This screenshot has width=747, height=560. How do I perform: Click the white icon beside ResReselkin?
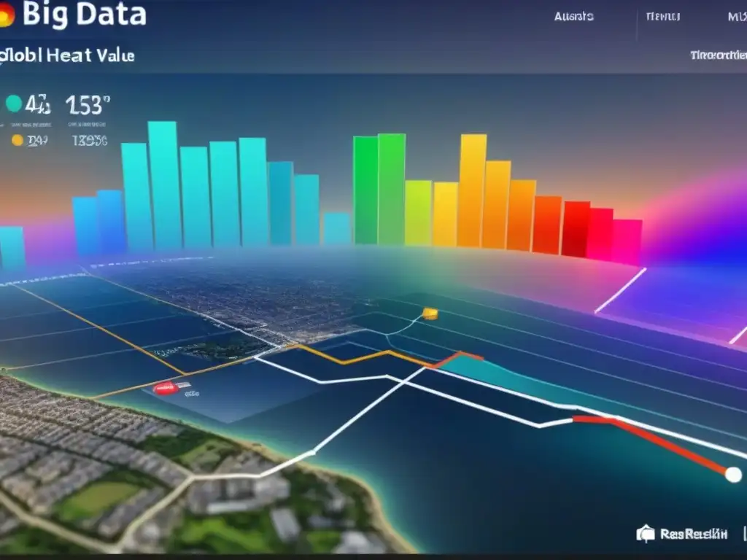click(x=645, y=534)
